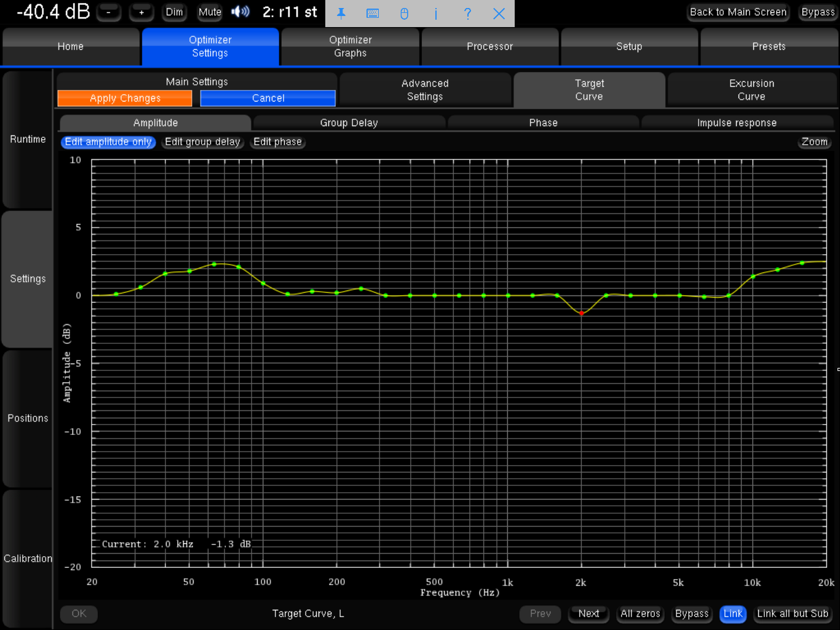The width and height of the screenshot is (840, 630).
Task: Click the speaker volume icon
Action: (x=240, y=12)
